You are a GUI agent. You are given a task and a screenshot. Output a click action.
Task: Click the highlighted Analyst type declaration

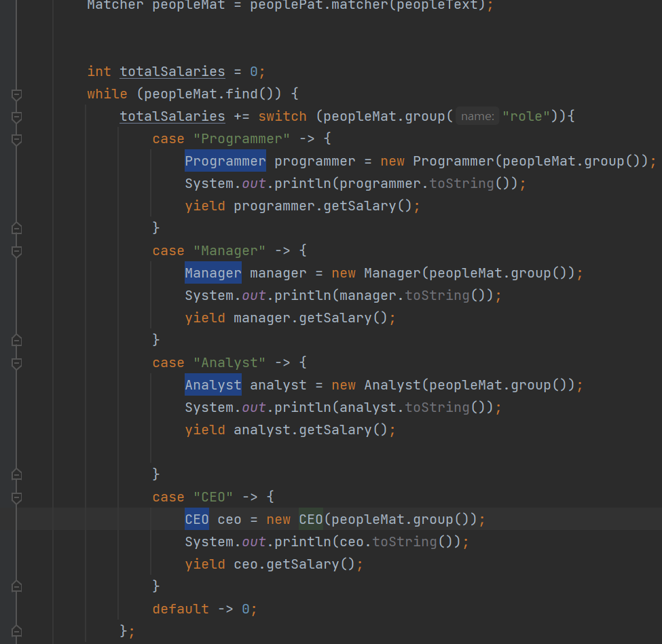213,385
